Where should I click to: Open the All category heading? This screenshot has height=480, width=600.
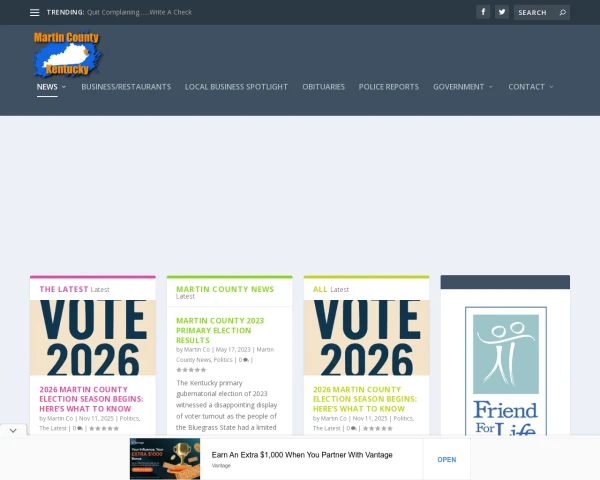[x=320, y=289]
